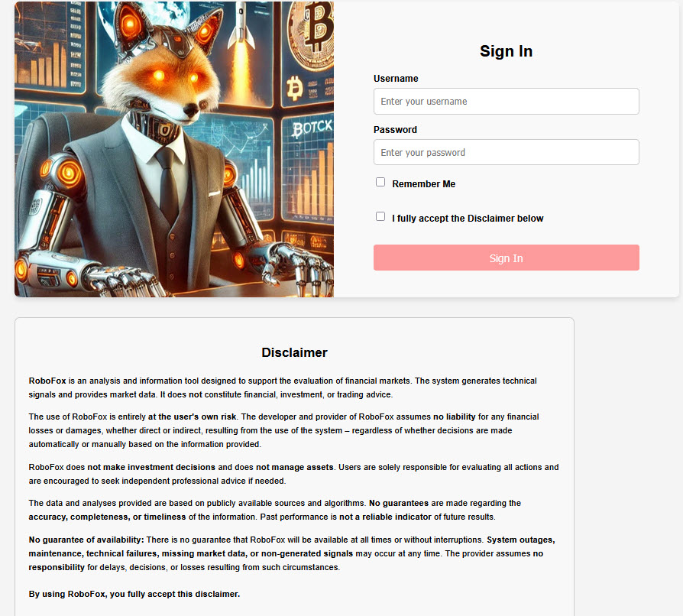Click the 'Remember Me' label text
Screen dimensions: 683x616
[x=423, y=184]
